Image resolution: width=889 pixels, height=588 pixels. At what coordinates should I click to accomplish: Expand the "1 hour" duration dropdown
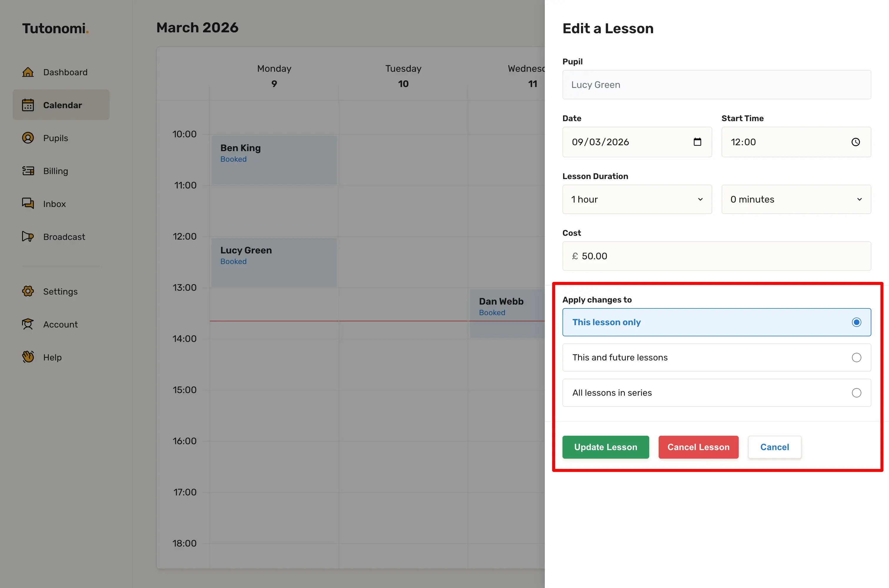[x=637, y=200]
